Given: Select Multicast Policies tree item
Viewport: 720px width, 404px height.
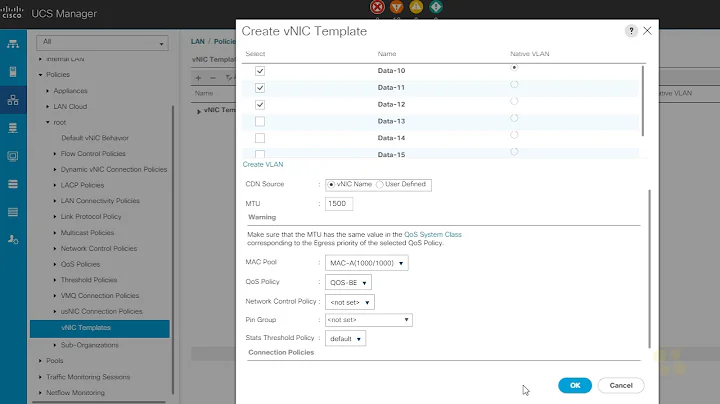Looking at the screenshot, I should coord(87,233).
